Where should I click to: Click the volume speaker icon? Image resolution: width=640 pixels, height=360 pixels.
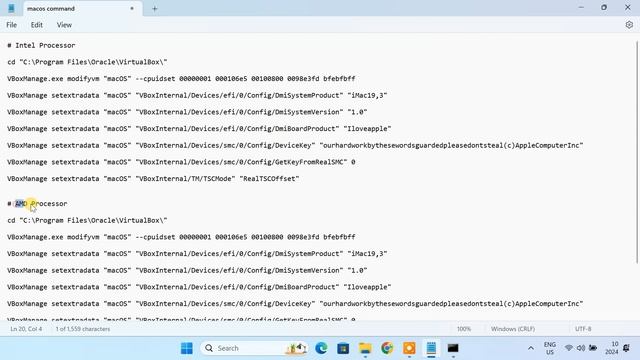point(581,348)
